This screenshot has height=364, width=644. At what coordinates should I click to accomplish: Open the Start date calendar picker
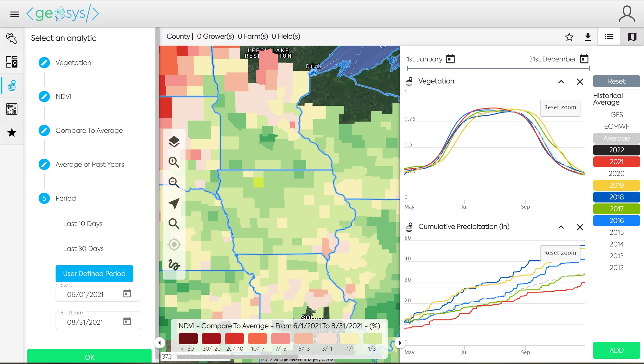(x=127, y=293)
